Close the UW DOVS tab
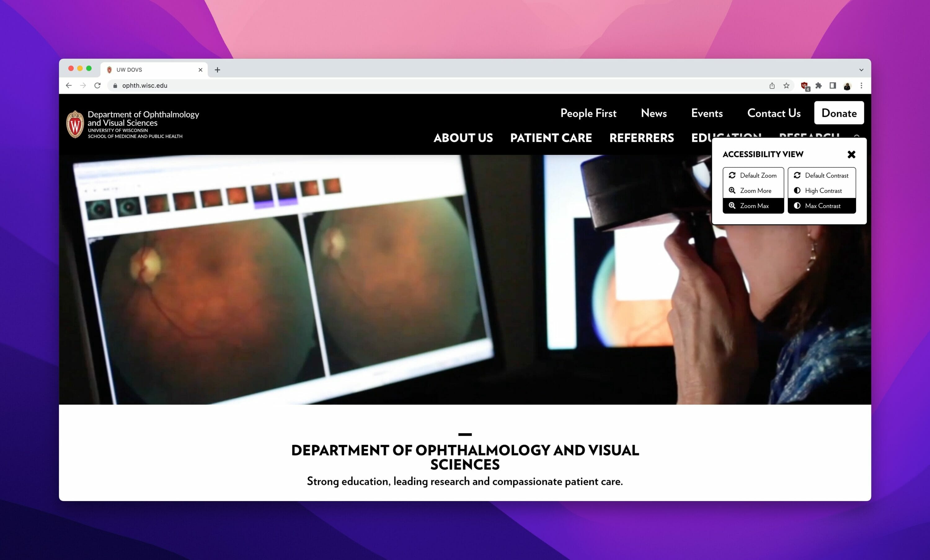The height and width of the screenshot is (560, 930). tap(201, 70)
